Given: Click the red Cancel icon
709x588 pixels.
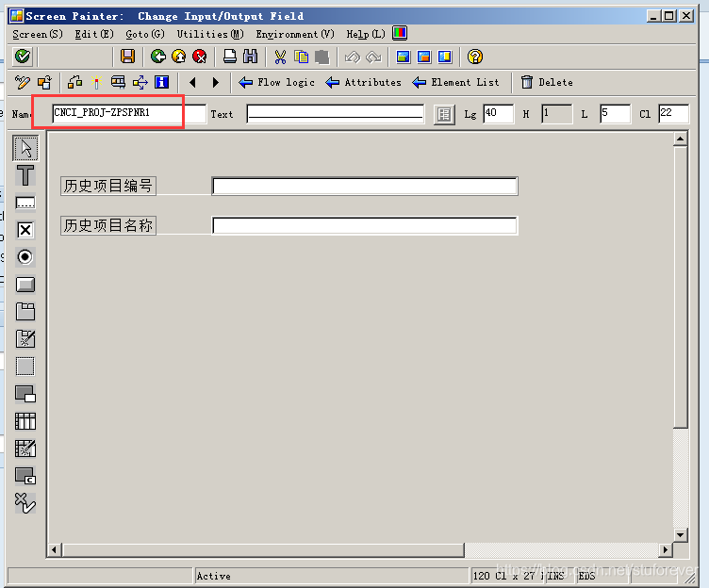Looking at the screenshot, I should [x=200, y=57].
